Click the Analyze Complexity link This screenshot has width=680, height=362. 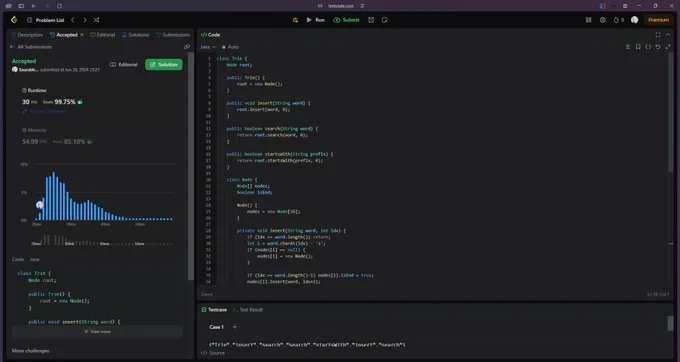[44, 111]
